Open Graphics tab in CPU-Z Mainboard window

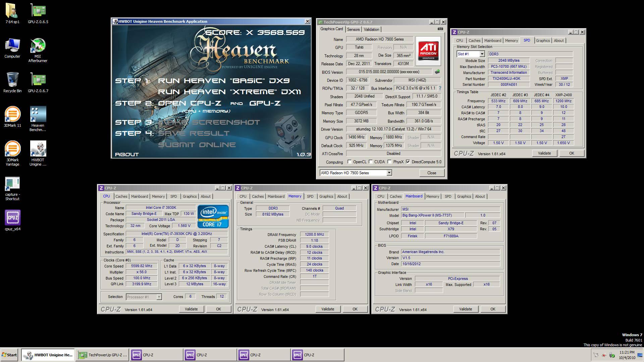(464, 196)
